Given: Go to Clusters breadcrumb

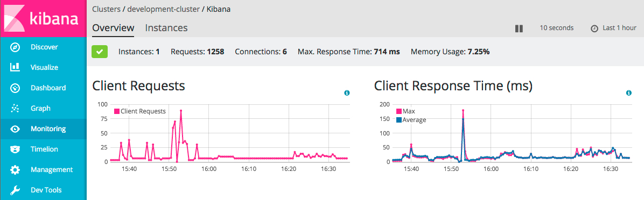Looking at the screenshot, I should (107, 9).
